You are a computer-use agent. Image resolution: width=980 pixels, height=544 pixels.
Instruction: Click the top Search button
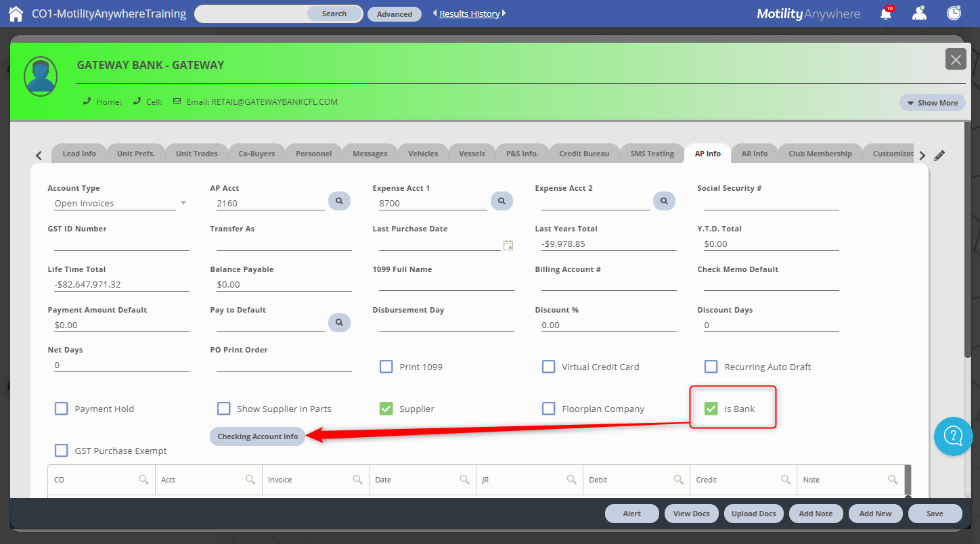pos(334,14)
